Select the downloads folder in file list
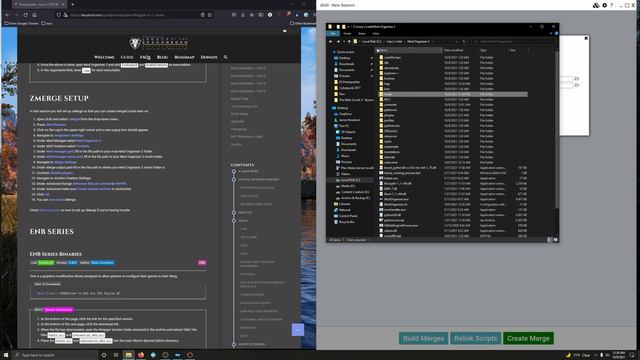This screenshot has width=640, height=360. [x=391, y=68]
